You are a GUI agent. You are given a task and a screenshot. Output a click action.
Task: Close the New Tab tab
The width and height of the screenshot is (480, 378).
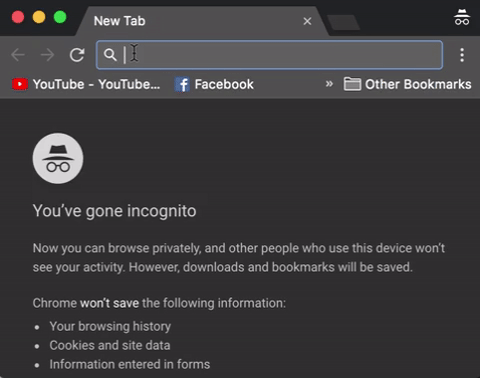pos(307,21)
